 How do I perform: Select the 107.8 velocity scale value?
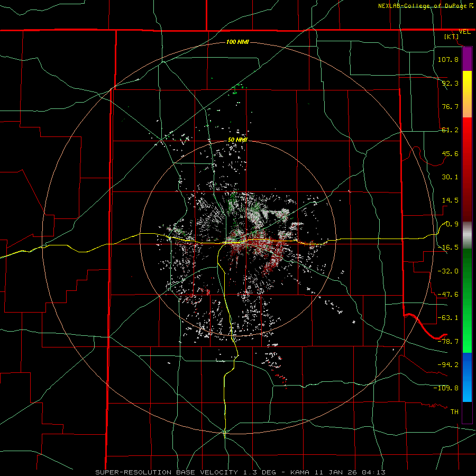[x=448, y=59]
